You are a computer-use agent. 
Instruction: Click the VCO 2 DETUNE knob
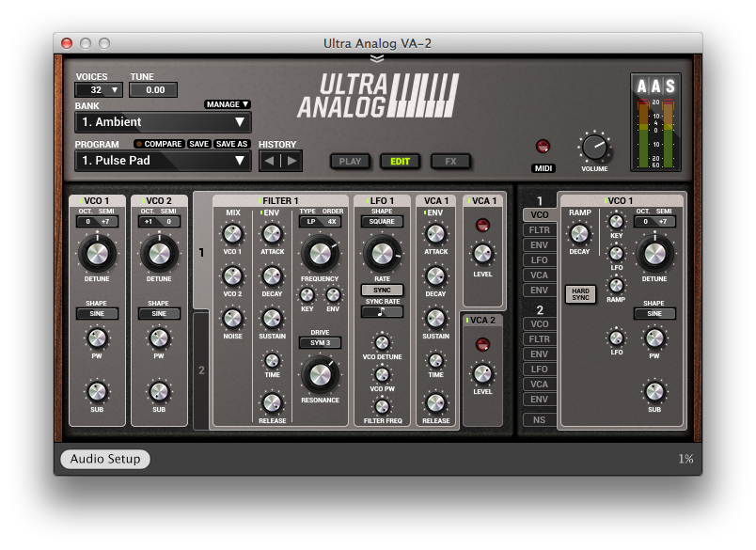(159, 254)
